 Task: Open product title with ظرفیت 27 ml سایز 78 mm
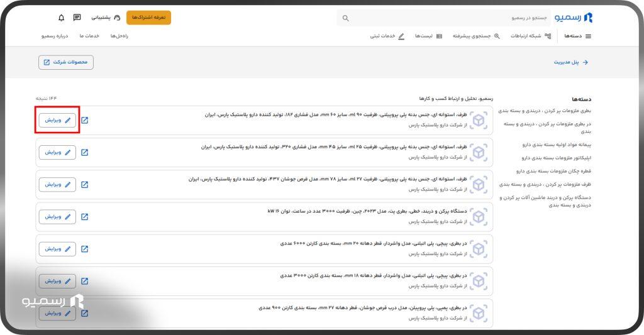coord(328,179)
